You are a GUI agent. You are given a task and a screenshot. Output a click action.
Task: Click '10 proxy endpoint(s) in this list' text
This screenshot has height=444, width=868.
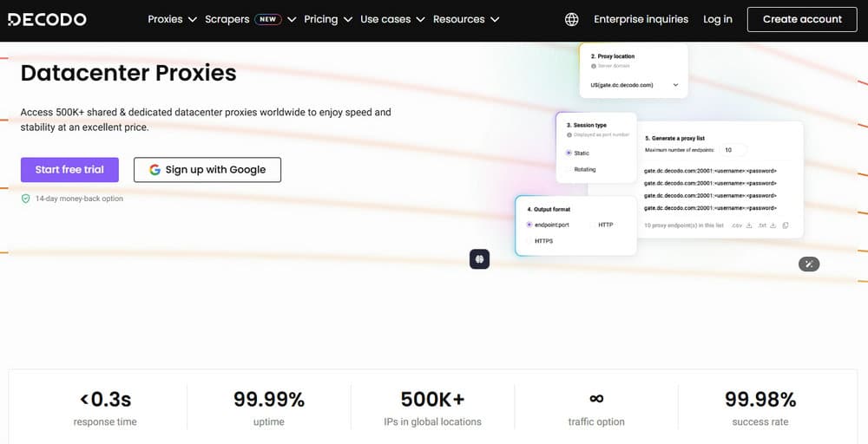point(684,225)
